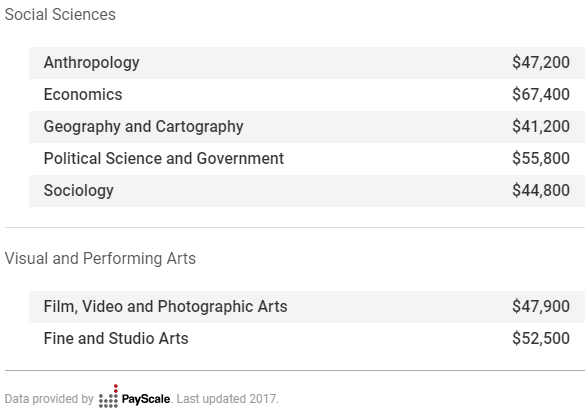Click the Sociology row

307,191
